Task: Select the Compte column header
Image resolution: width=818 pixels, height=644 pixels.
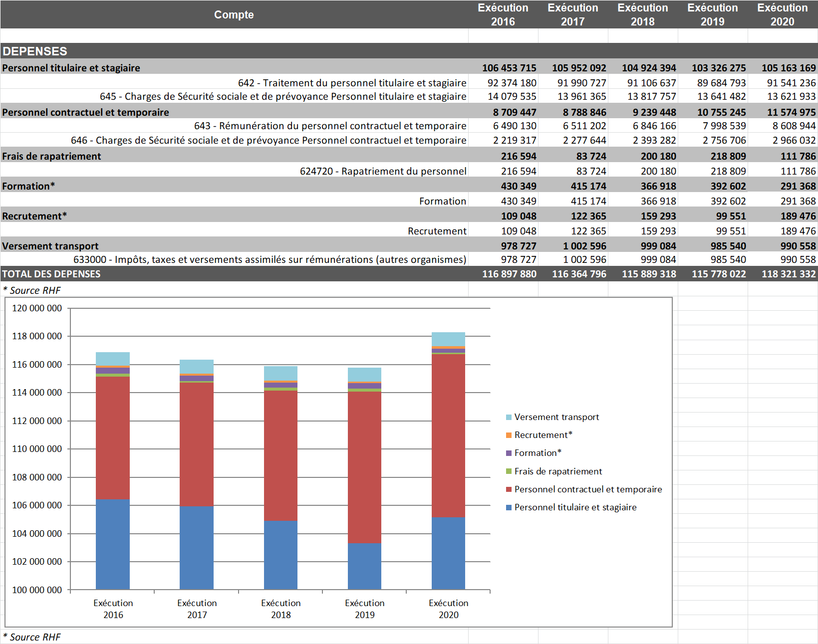Action: pos(234,14)
